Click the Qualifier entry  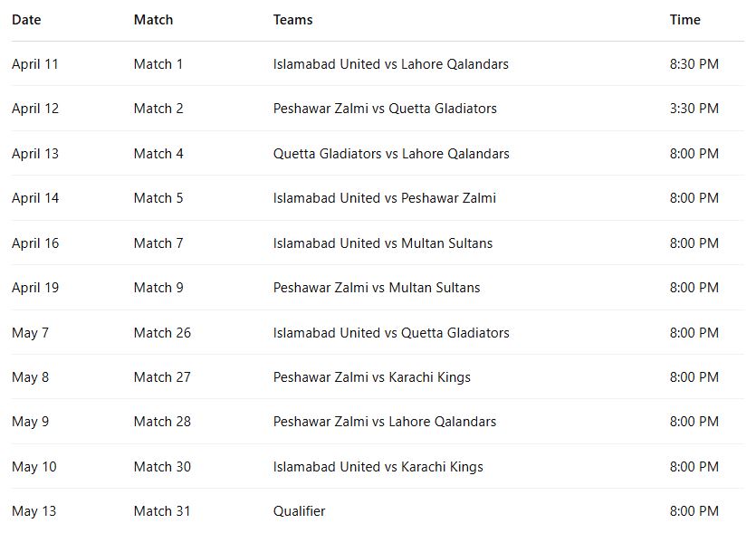click(299, 511)
